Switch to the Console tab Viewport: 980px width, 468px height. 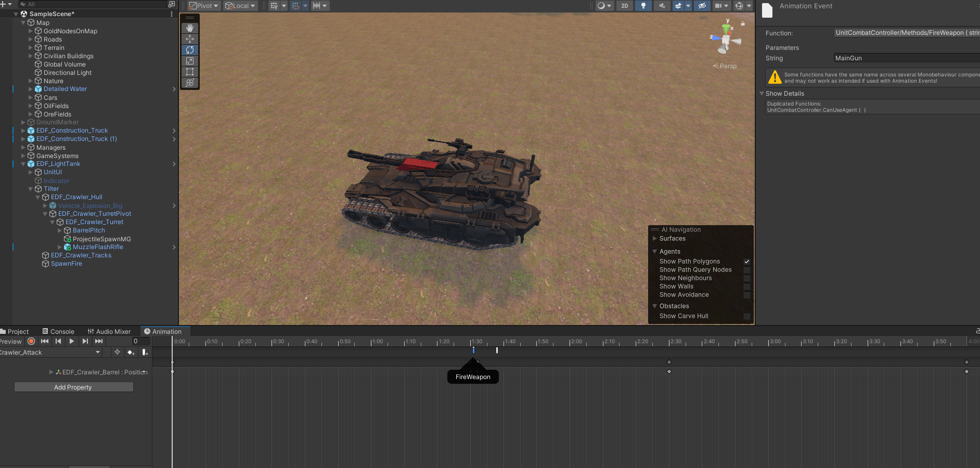[x=58, y=332]
